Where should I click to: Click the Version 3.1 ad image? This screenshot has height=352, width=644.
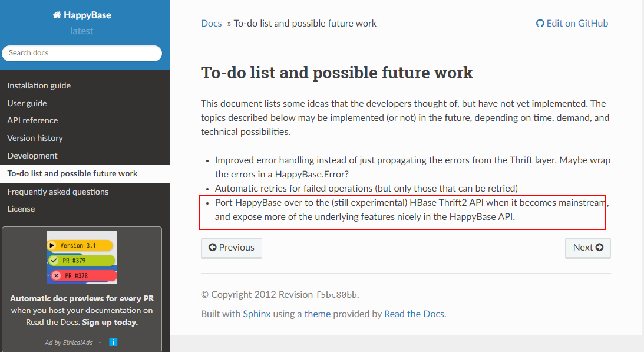pyautogui.click(x=82, y=258)
